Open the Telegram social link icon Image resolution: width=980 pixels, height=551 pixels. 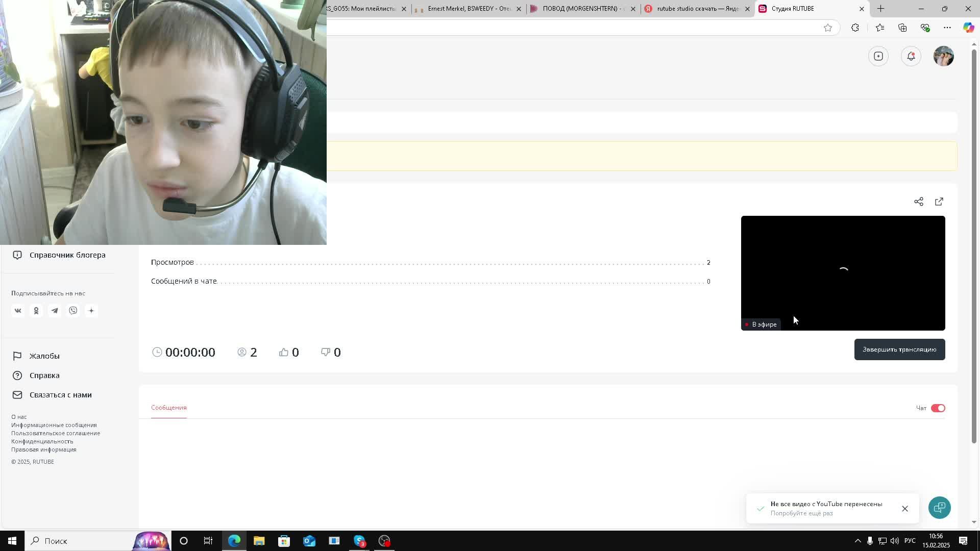coord(55,311)
